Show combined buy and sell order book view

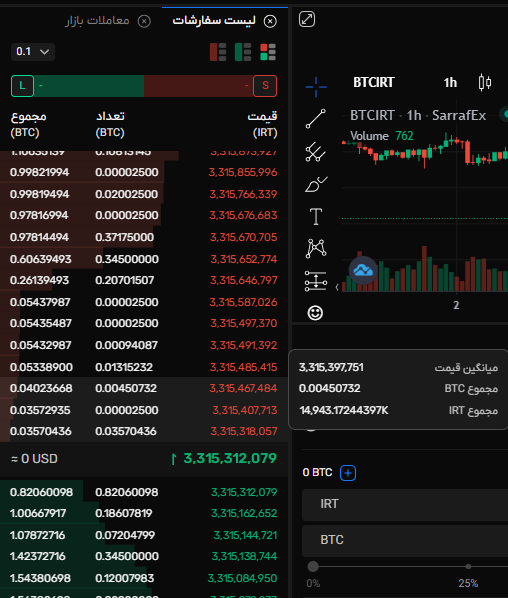(268, 52)
